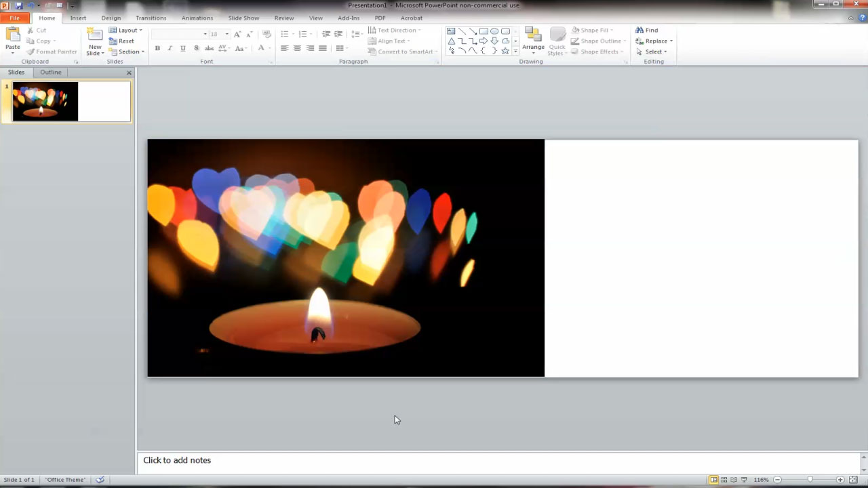Viewport: 868px width, 488px height.
Task: Switch to the Review tab
Action: click(284, 18)
